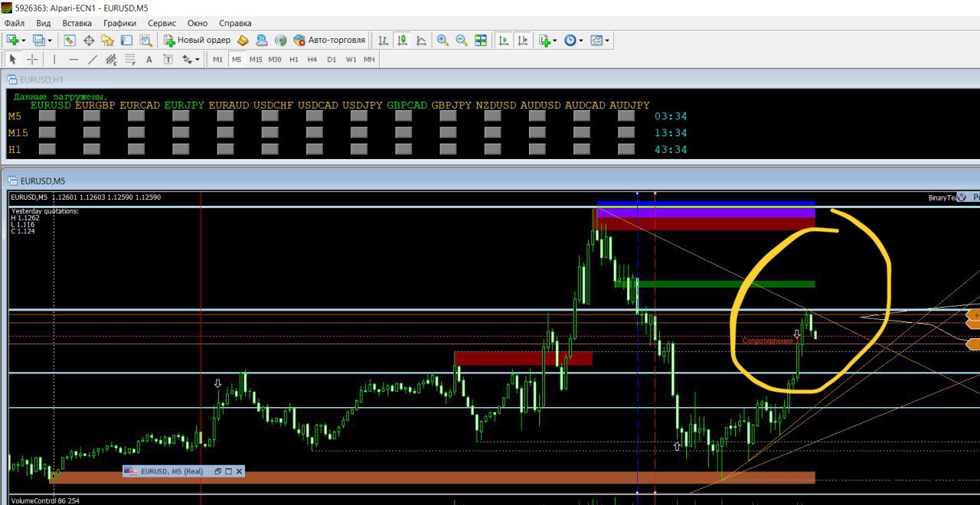Click the EURJPY M5 signal cell
980x505 pixels.
181,116
